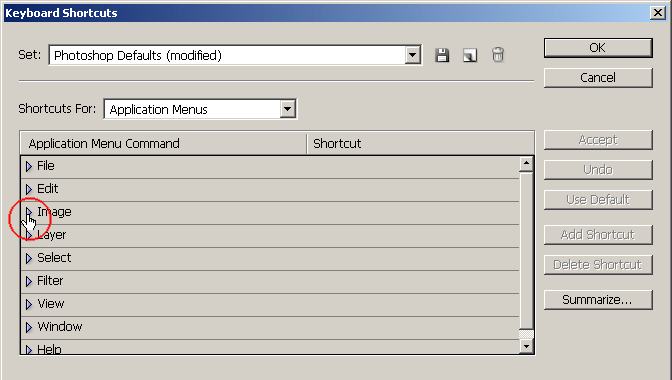This screenshot has height=380, width=672.
Task: Expand the File menu commands triangle
Action: point(29,166)
